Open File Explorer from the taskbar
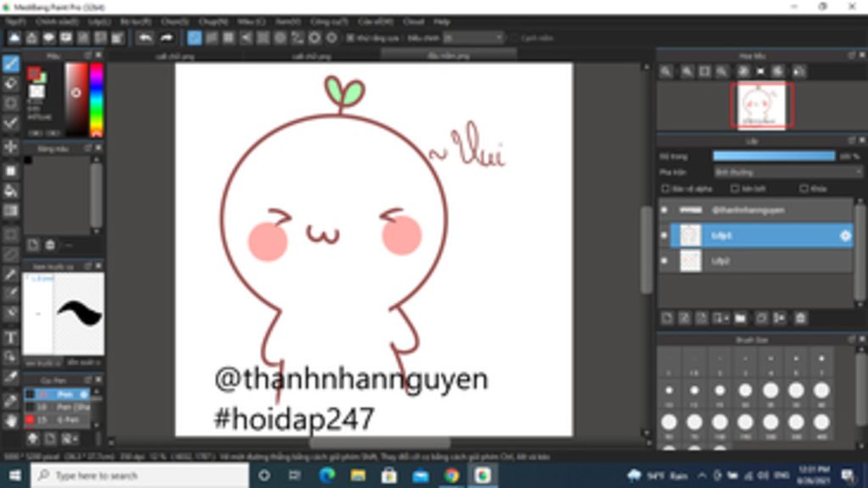This screenshot has height=488, width=868. coord(359,476)
